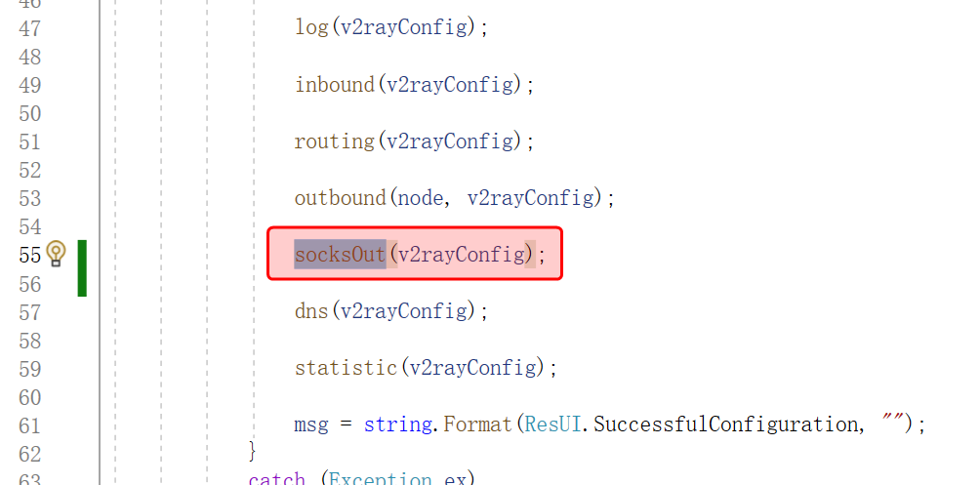Click the msg variable on line 61
980x485 pixels.
311,425
